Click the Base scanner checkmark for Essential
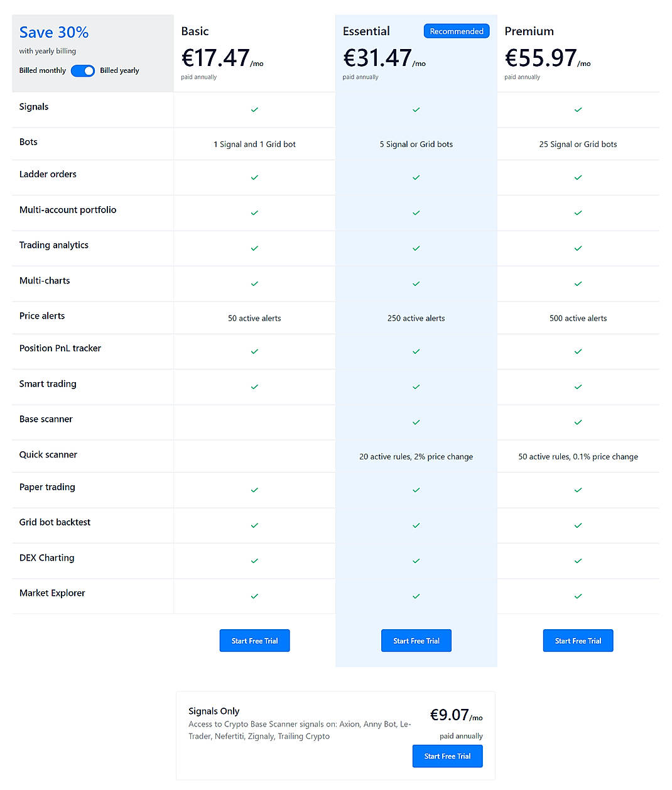 tap(416, 422)
